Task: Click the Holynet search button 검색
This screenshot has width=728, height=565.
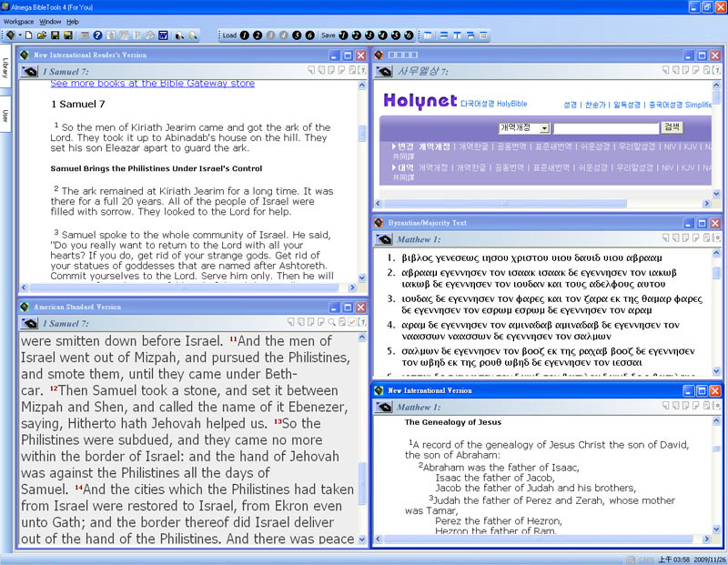Action: point(672,127)
